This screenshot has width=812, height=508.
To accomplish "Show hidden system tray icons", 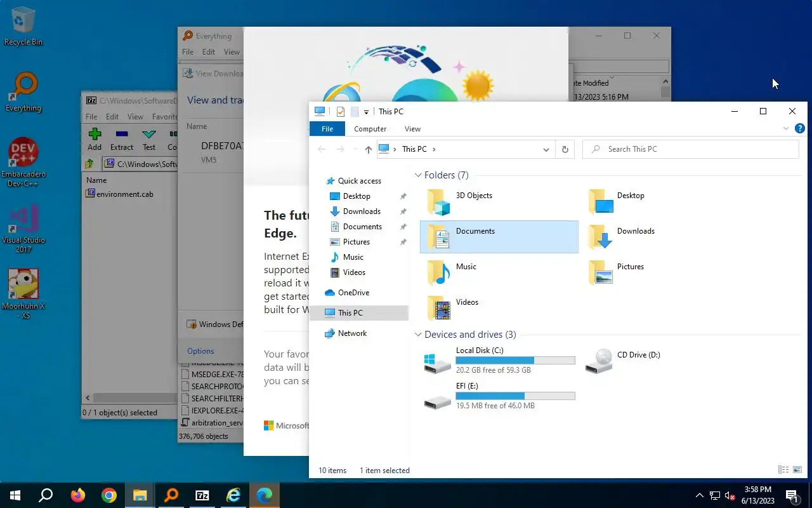I will [700, 495].
